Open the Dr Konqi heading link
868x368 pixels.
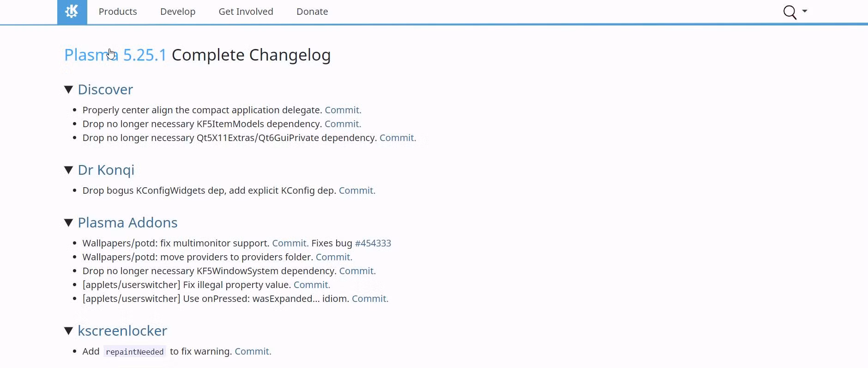[106, 170]
